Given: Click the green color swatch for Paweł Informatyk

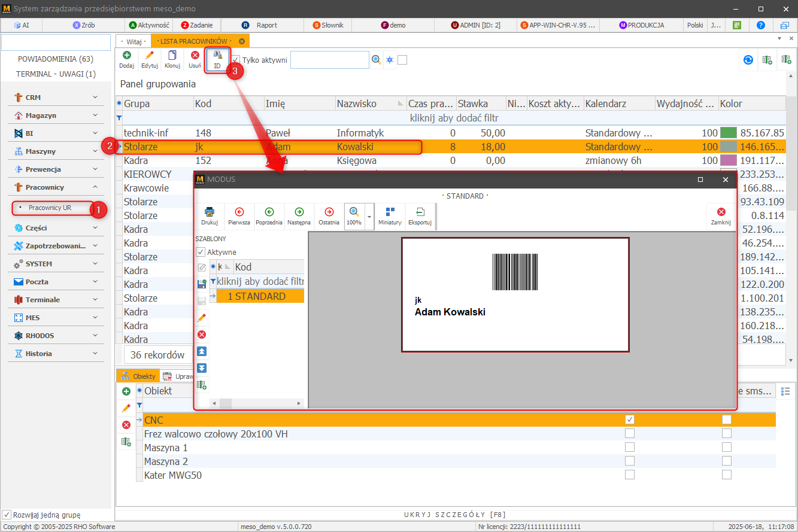Looking at the screenshot, I should 728,133.
